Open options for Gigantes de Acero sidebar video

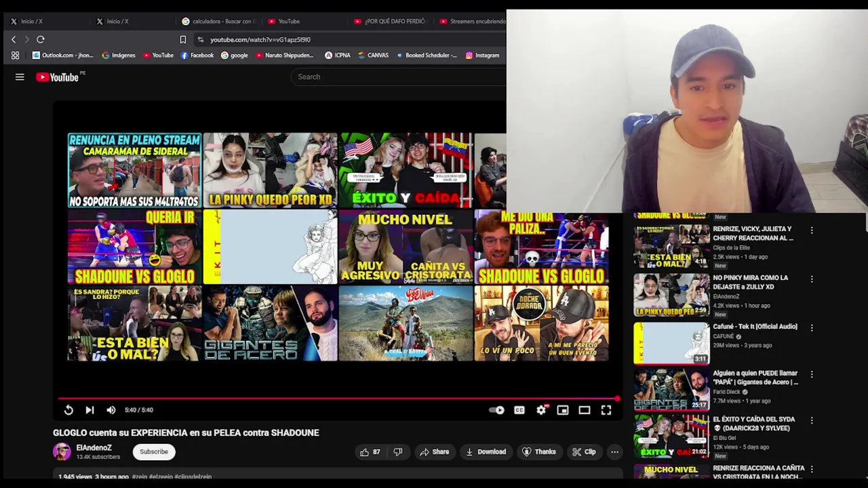(x=812, y=374)
